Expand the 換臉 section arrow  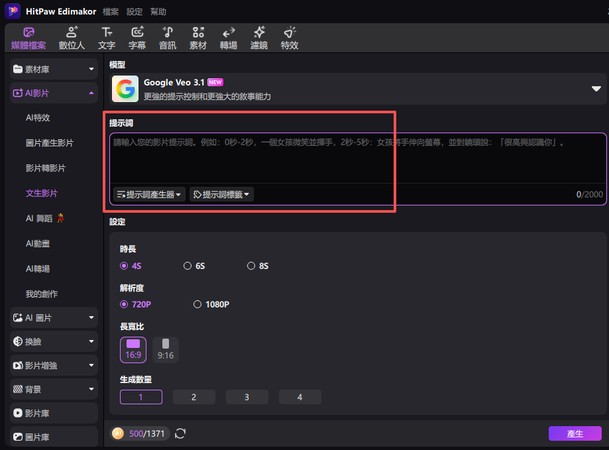click(x=91, y=341)
